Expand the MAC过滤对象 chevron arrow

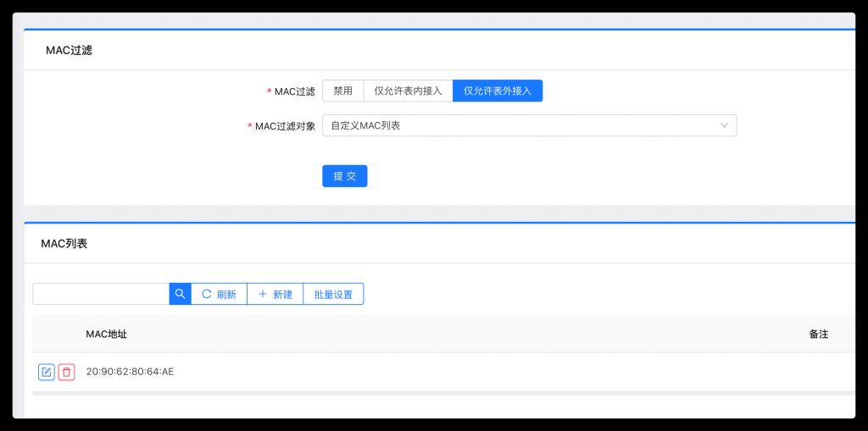(x=724, y=125)
